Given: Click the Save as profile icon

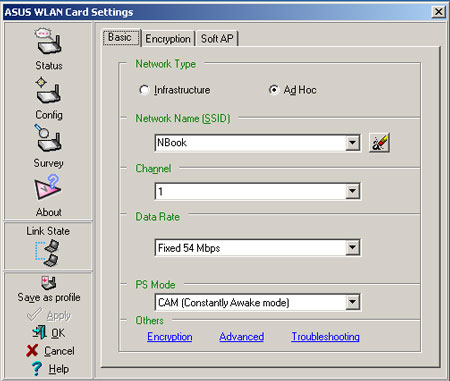Looking at the screenshot, I should click(49, 283).
